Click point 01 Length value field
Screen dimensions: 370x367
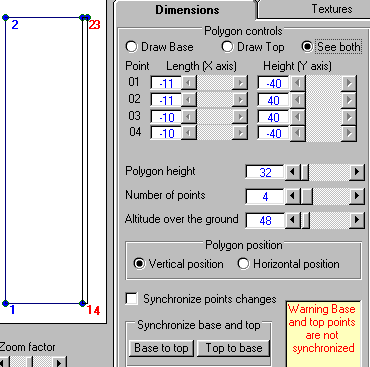(166, 83)
